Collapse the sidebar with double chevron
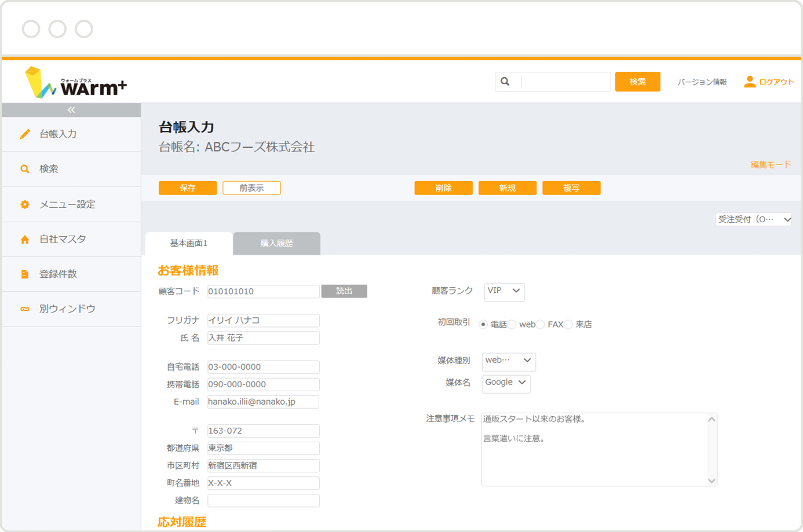The image size is (803, 532). pos(71,110)
